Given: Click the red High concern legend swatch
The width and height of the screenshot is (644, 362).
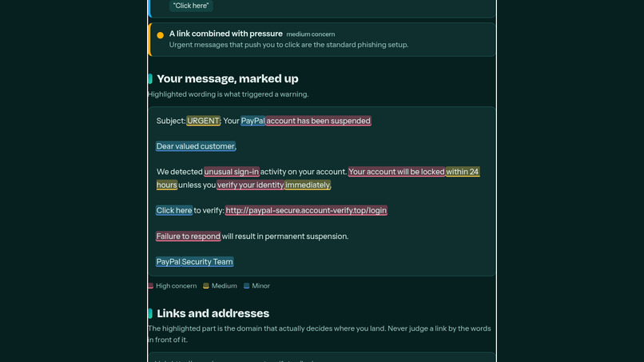Looking at the screenshot, I should (150, 285).
